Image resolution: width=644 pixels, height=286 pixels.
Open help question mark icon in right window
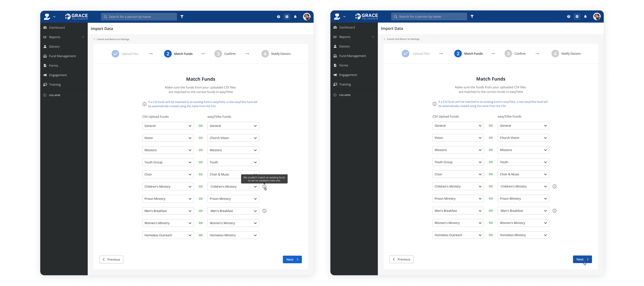click(x=569, y=16)
